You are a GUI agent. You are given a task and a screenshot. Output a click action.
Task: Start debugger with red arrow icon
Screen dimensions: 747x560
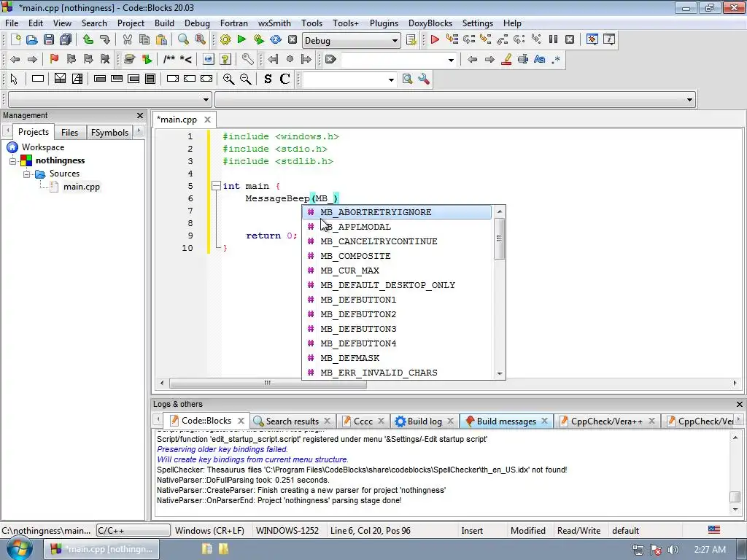[435, 39]
